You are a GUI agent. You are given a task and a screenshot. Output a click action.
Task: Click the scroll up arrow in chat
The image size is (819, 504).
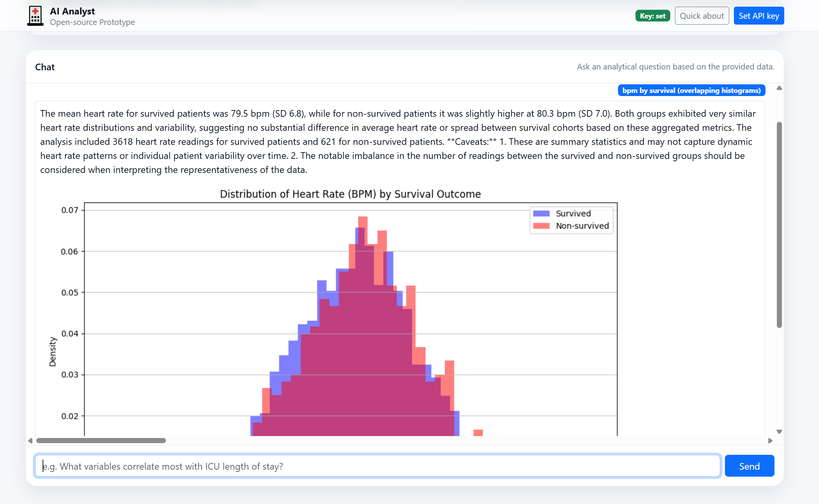click(779, 88)
